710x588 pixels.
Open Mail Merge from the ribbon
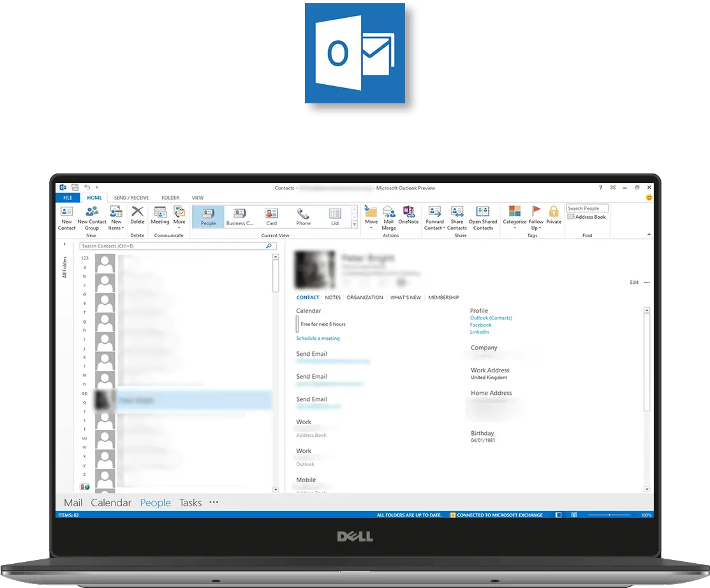coord(388,217)
